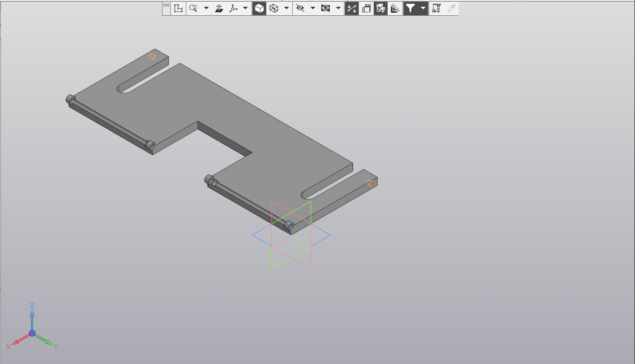Toggle the connected nodes sparkle button

coord(352,8)
